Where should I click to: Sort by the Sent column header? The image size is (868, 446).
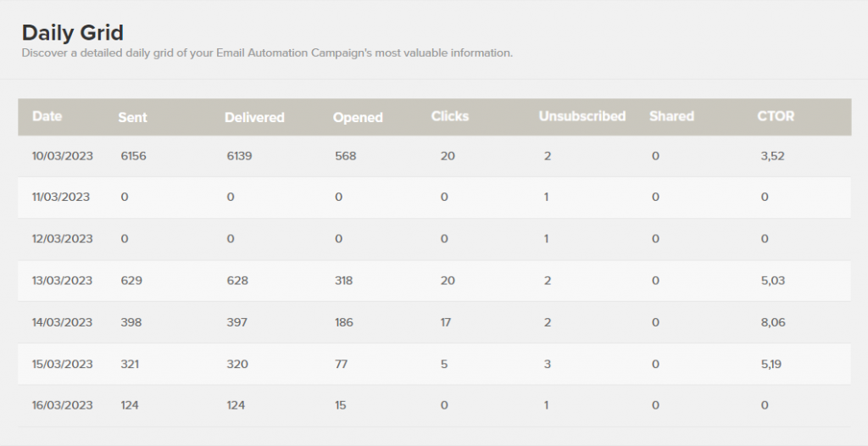(x=132, y=118)
